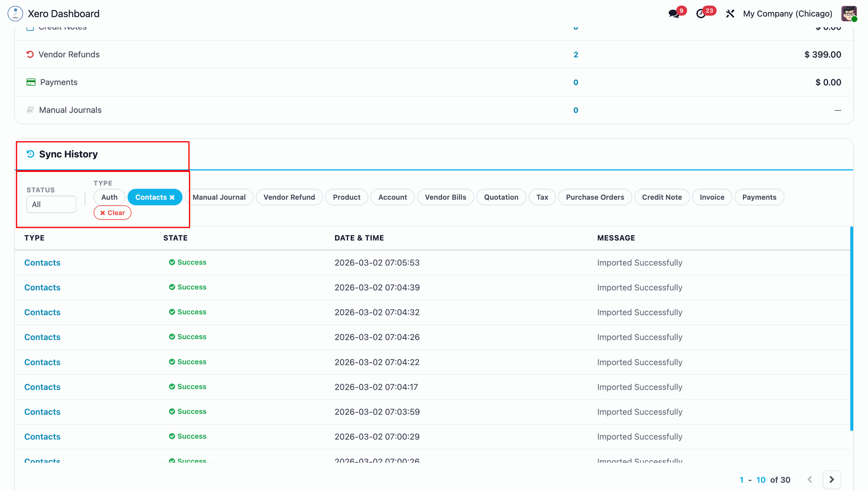Open the messages chat icon

674,14
